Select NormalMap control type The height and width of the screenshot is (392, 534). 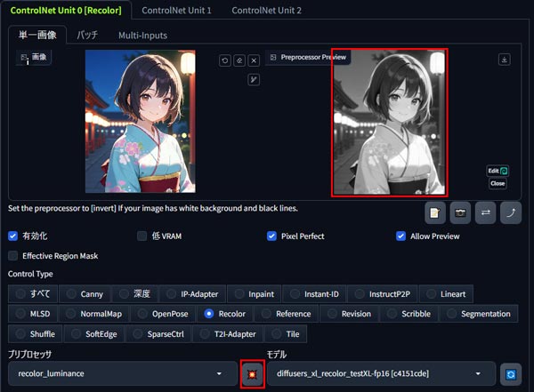point(94,314)
